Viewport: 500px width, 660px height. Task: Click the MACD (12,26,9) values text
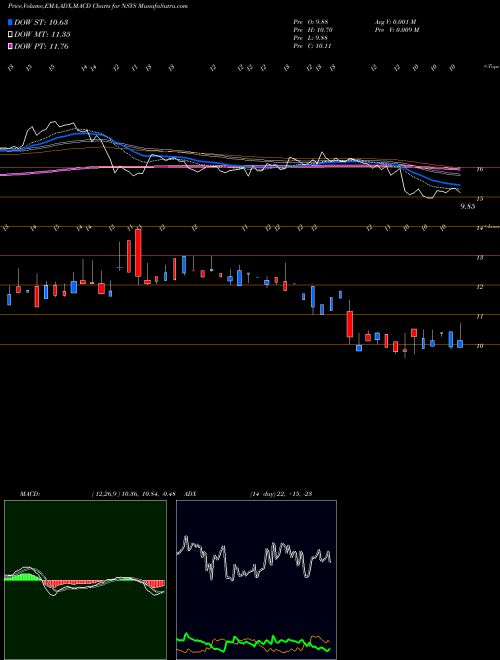coord(133,494)
